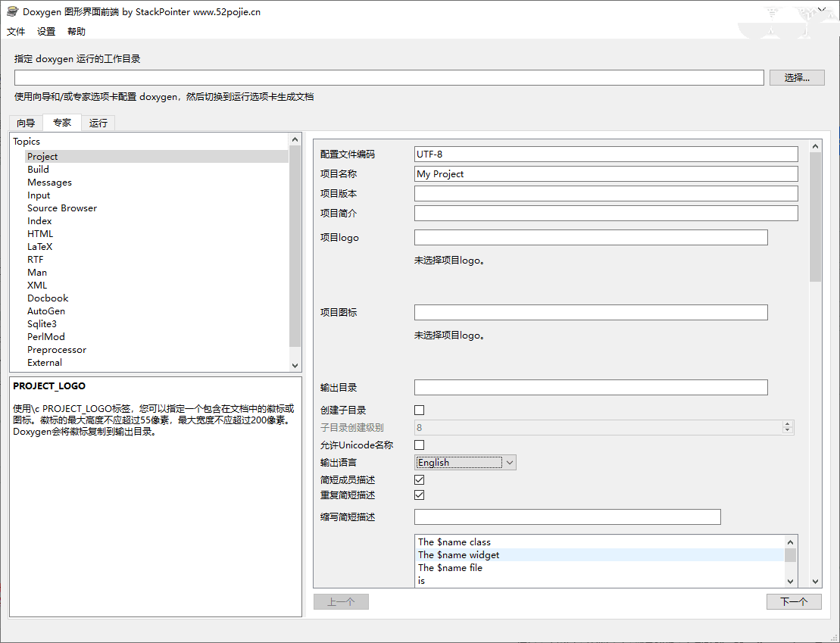The height and width of the screenshot is (643, 840).
Task: Select the Build topic in the list
Action: click(38, 170)
